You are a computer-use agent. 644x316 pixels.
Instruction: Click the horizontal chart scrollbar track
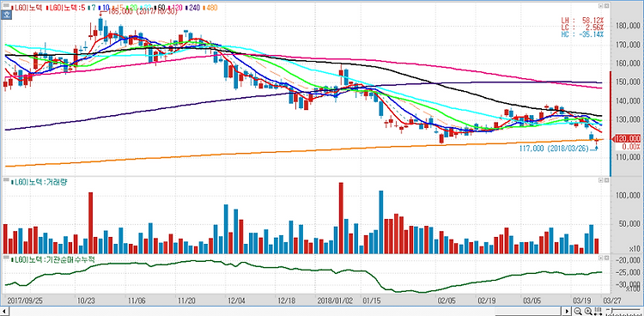click(285, 311)
